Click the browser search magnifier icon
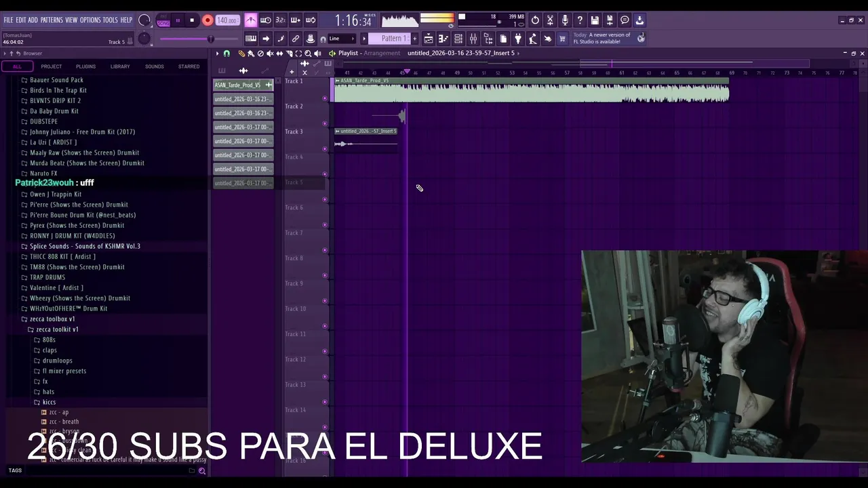 click(x=201, y=470)
